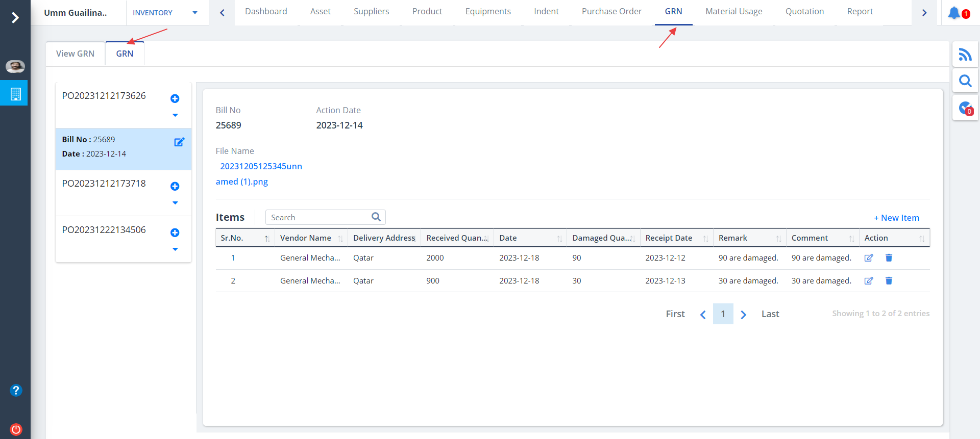
Task: Open the attached file name link
Action: [260, 167]
